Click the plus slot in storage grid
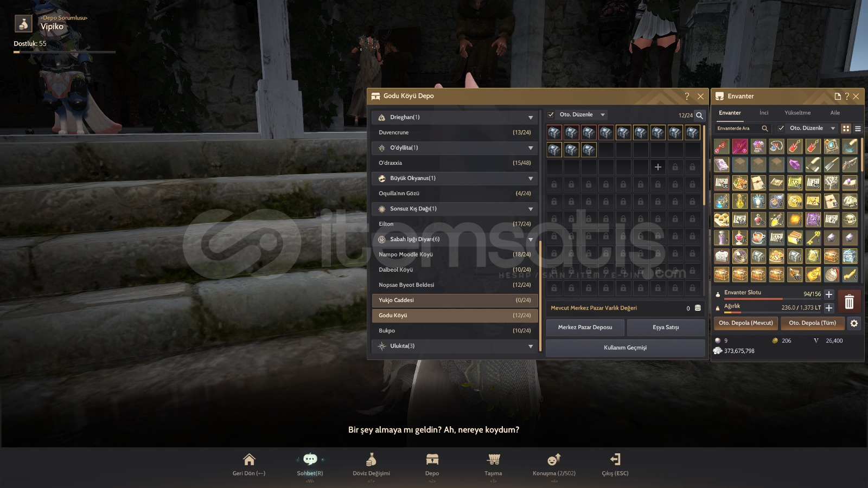Image resolution: width=868 pixels, height=488 pixels. pyautogui.click(x=658, y=167)
